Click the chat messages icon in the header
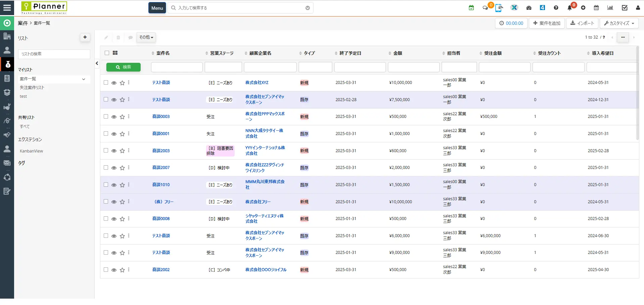This screenshot has height=305, width=644. click(485, 8)
